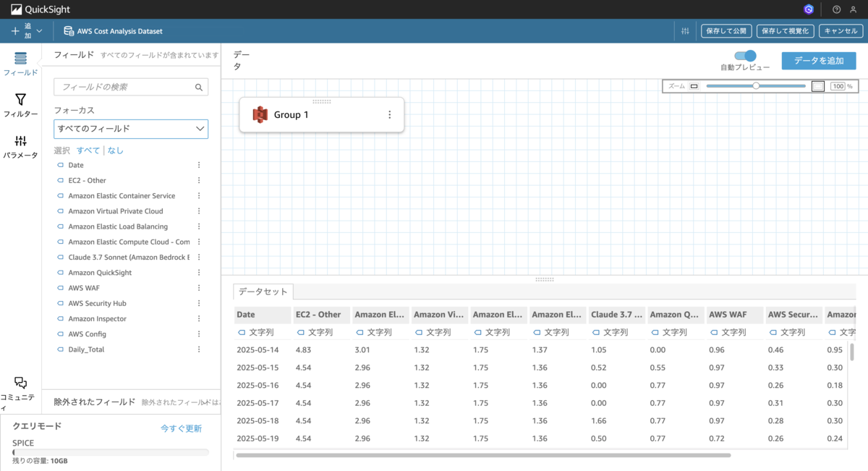Open options menu for AWS WAF field

click(x=199, y=288)
